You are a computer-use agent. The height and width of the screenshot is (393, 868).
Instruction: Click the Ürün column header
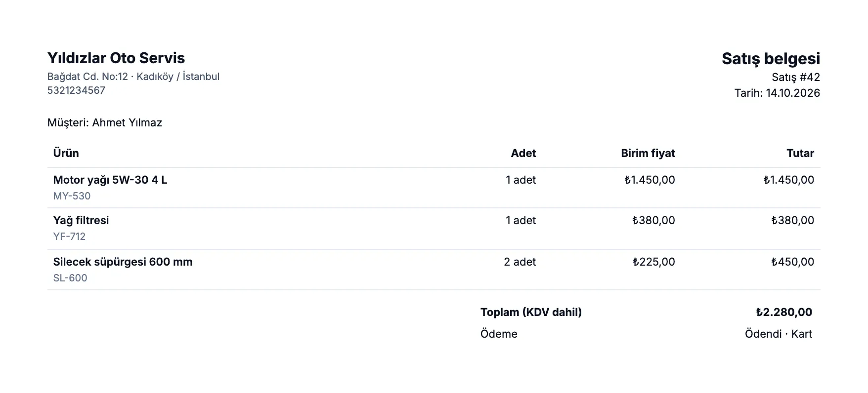(x=66, y=153)
